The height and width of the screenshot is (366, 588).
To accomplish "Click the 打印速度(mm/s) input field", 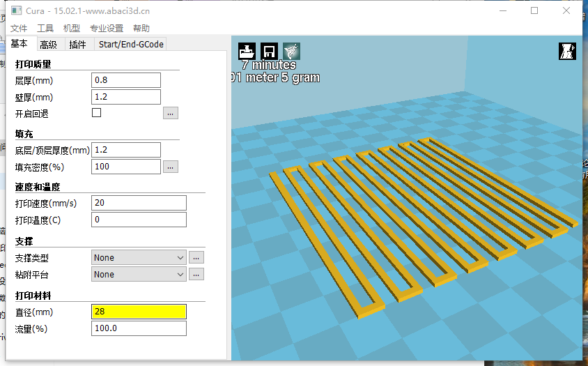I will tap(139, 203).
